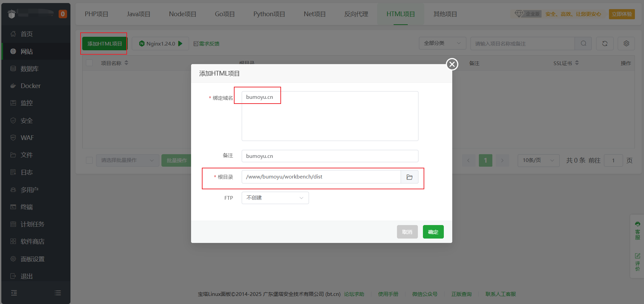
Task: Click the 绑定域名 textarea
Action: (330, 116)
